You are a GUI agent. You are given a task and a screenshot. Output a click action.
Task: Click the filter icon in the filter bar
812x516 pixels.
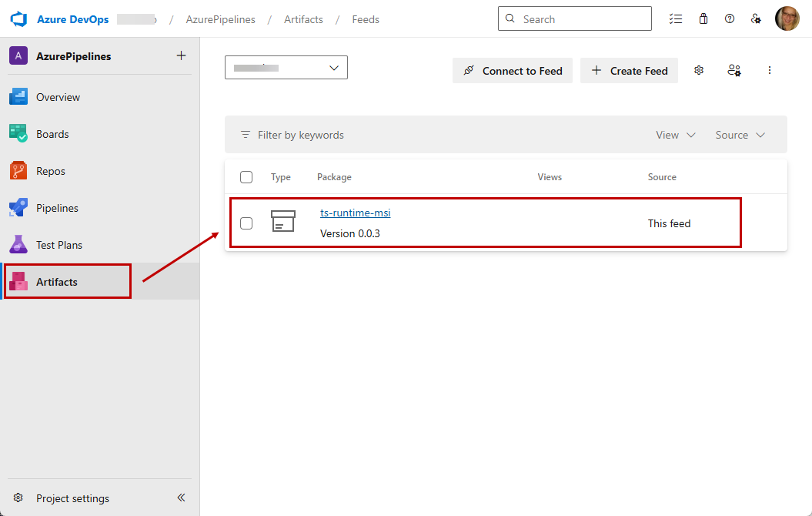click(x=245, y=135)
